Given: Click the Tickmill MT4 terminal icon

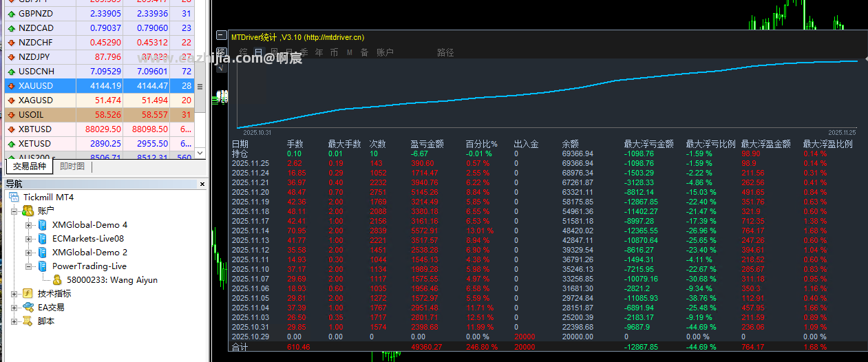Looking at the screenshot, I should (14, 198).
